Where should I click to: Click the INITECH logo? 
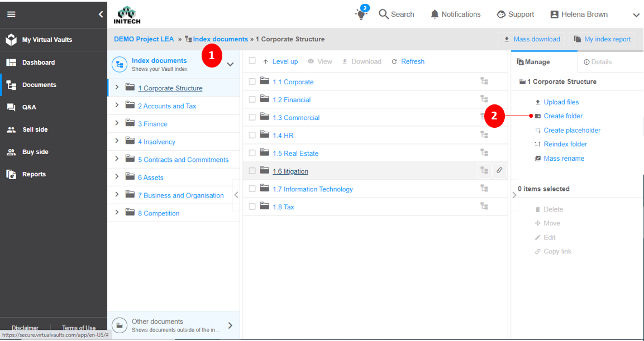pyautogui.click(x=127, y=14)
